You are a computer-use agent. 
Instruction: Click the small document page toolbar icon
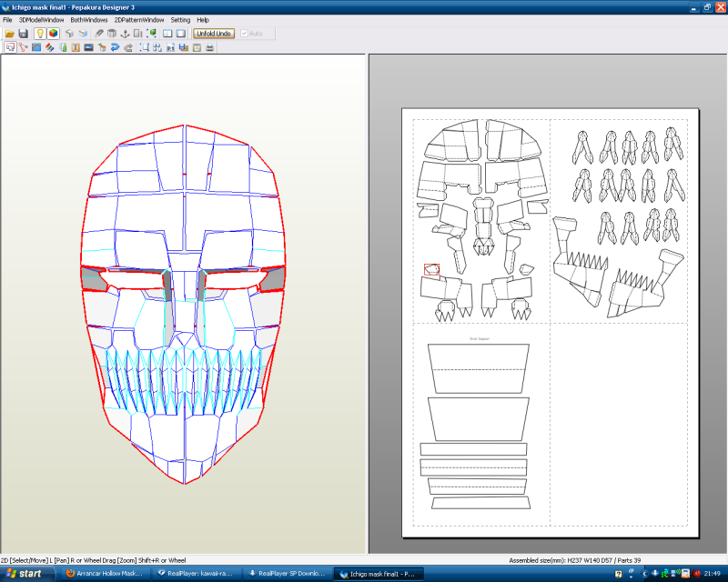click(x=170, y=47)
